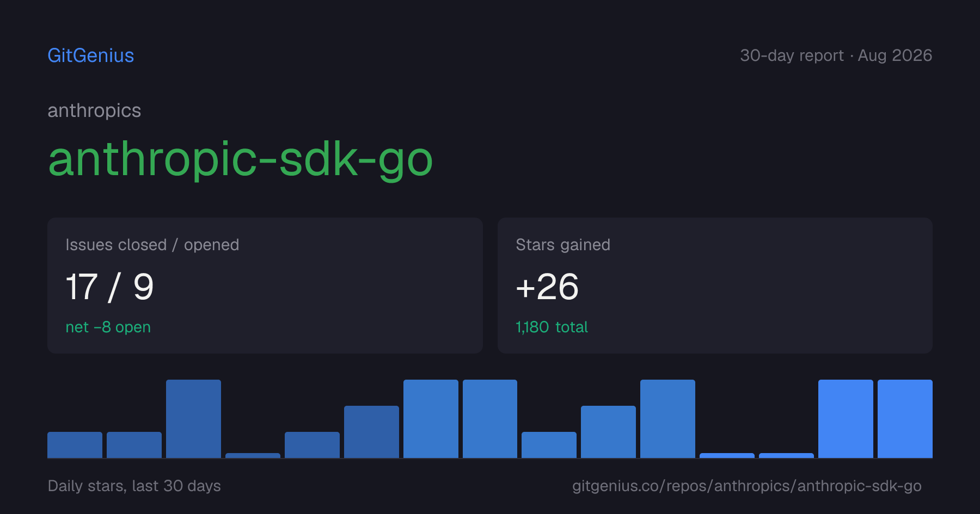Click the net −8 open text

click(108, 327)
